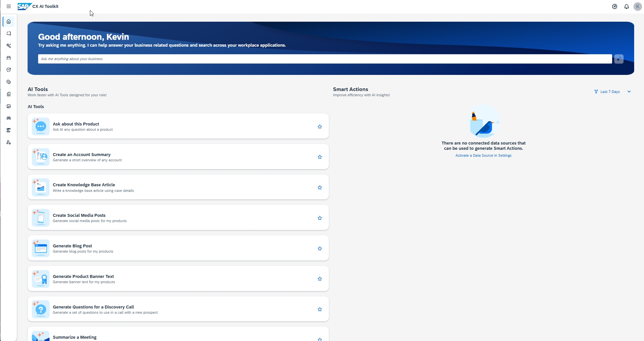The width and height of the screenshot is (644, 341).
Task: Click the account summary card icon
Action: pyautogui.click(x=41, y=157)
